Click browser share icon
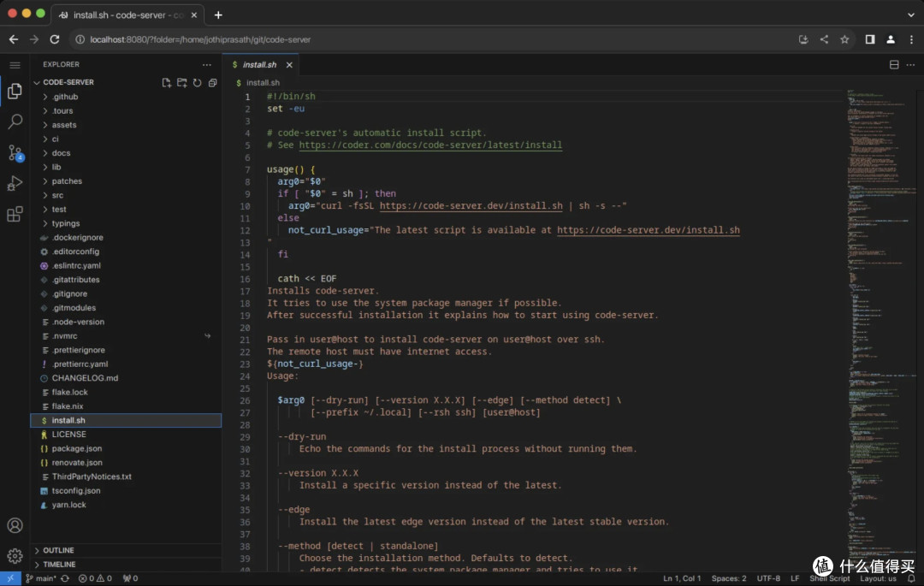924x586 pixels. (824, 39)
